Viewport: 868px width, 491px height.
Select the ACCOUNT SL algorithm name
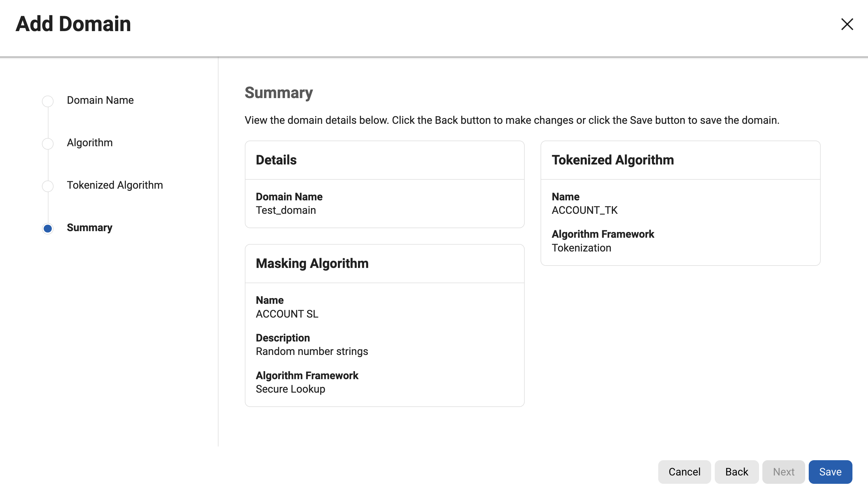pyautogui.click(x=287, y=314)
